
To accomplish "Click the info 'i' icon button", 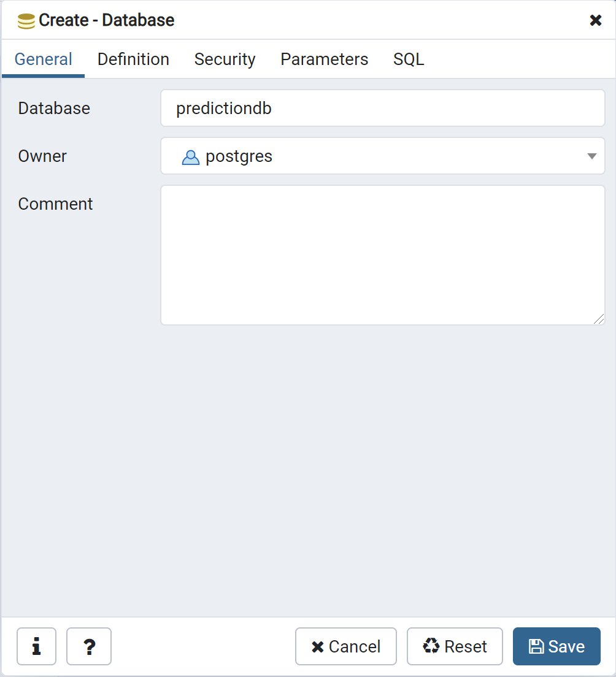I will coord(36,646).
